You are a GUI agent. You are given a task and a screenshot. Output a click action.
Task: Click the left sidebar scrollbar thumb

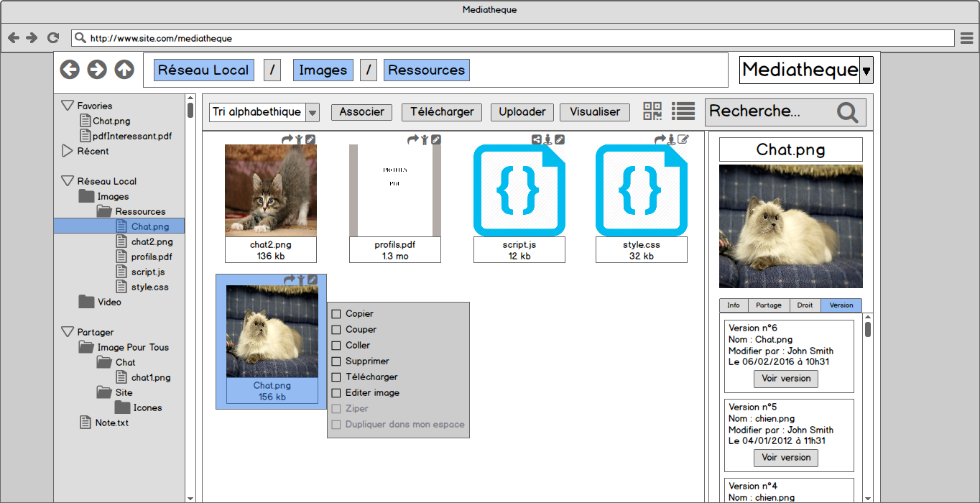(x=190, y=110)
